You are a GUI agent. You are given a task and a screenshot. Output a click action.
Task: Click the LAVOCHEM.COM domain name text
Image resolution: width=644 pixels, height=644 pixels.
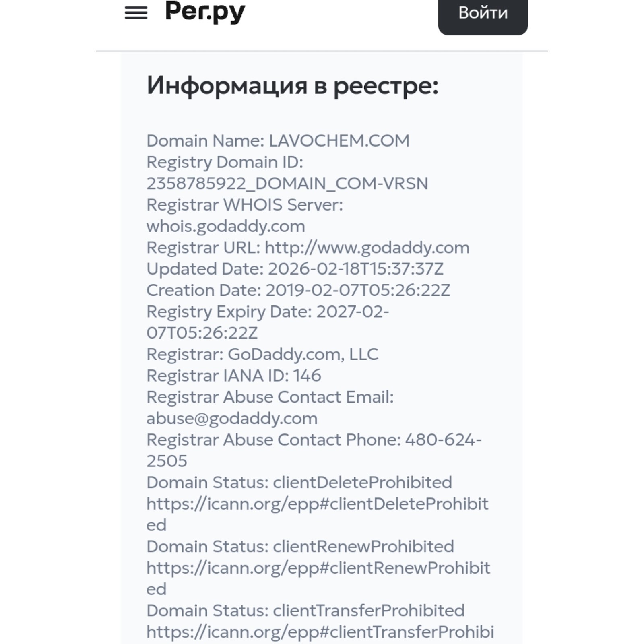[x=339, y=141]
